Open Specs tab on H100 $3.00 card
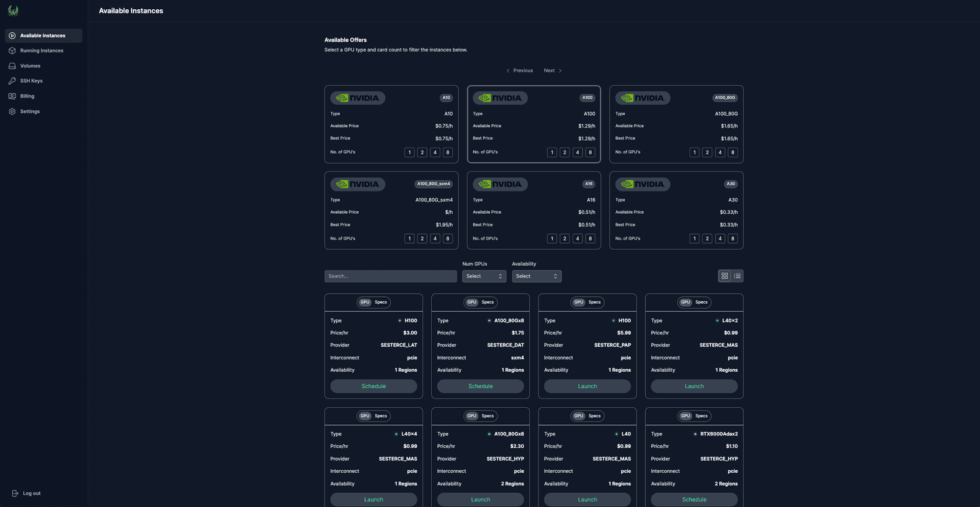Viewport: 980px width, 507px height. [381, 302]
